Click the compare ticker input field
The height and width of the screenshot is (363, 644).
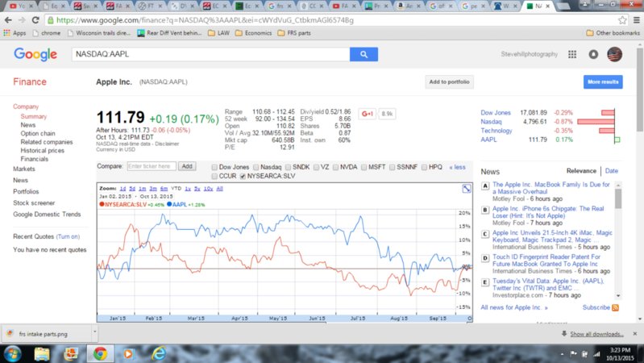click(152, 166)
